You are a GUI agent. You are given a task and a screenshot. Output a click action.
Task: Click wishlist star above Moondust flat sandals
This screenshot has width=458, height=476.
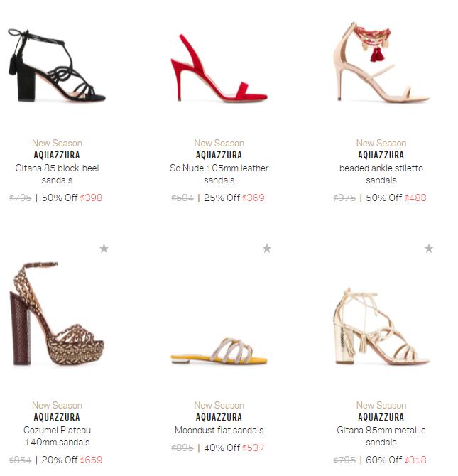(x=267, y=249)
